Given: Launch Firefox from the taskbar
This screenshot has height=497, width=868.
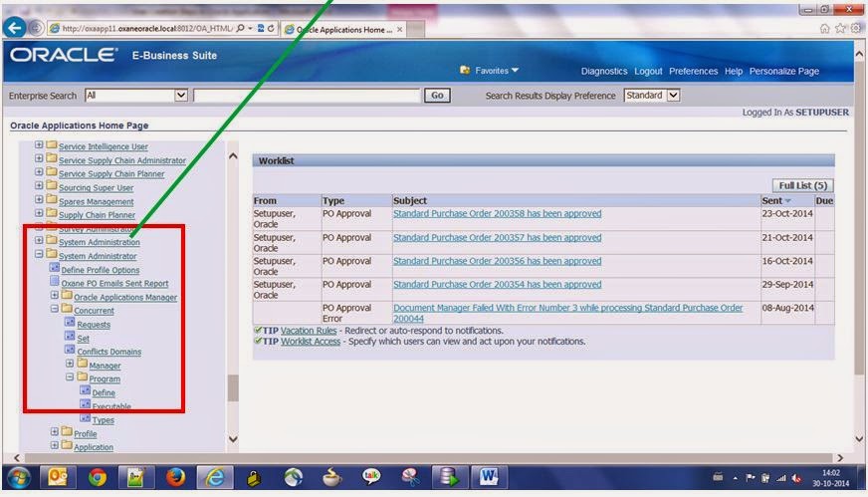Looking at the screenshot, I should 175,477.
